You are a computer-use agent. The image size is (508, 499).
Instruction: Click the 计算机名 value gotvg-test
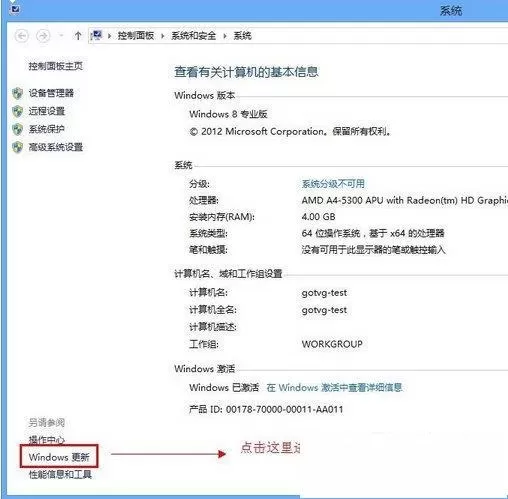(324, 293)
